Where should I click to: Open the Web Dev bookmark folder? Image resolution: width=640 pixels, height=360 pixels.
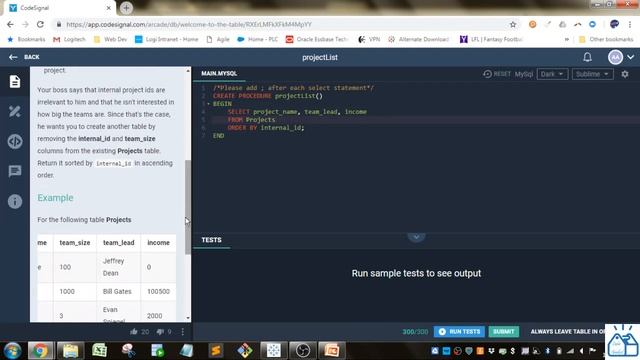pos(110,39)
